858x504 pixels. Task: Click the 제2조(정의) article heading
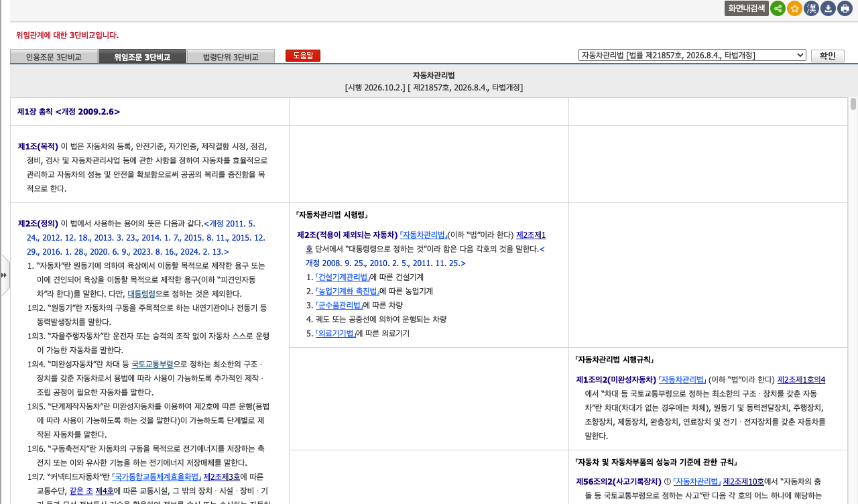point(38,223)
